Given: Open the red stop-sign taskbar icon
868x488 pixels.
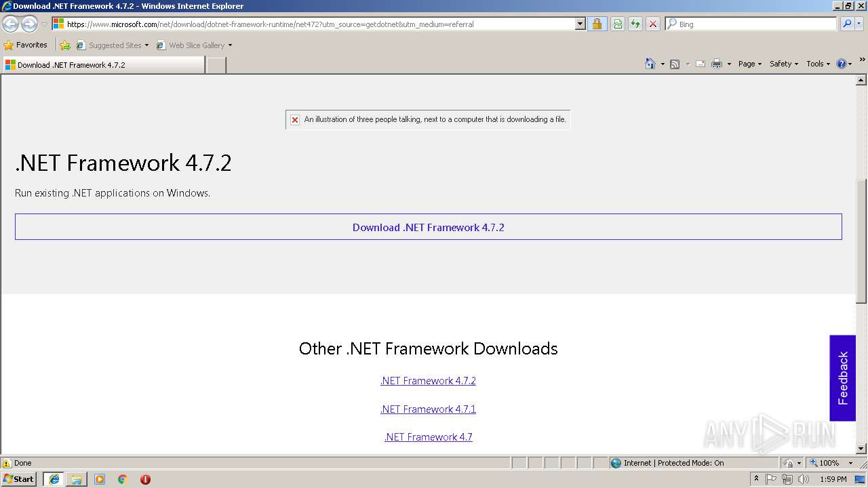Looking at the screenshot, I should pos(145,479).
